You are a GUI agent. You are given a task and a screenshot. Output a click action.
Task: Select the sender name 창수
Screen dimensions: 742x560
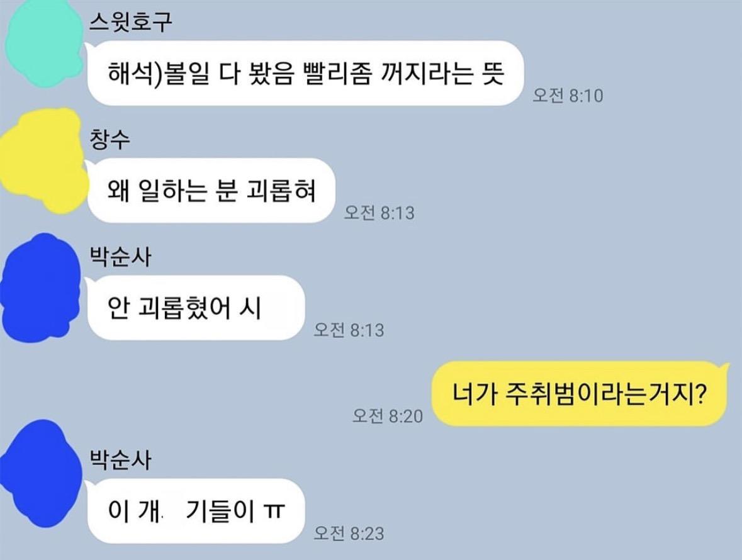[110, 140]
